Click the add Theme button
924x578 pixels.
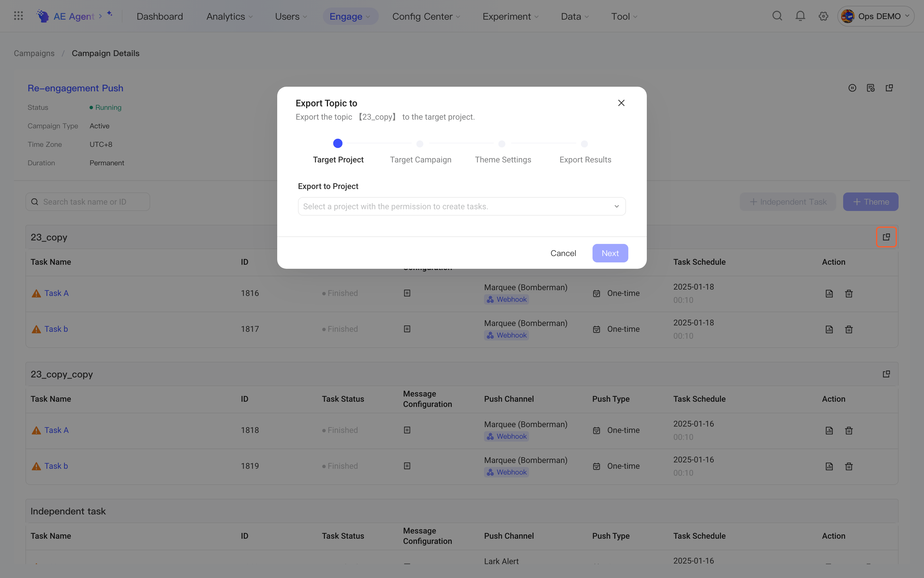point(871,202)
